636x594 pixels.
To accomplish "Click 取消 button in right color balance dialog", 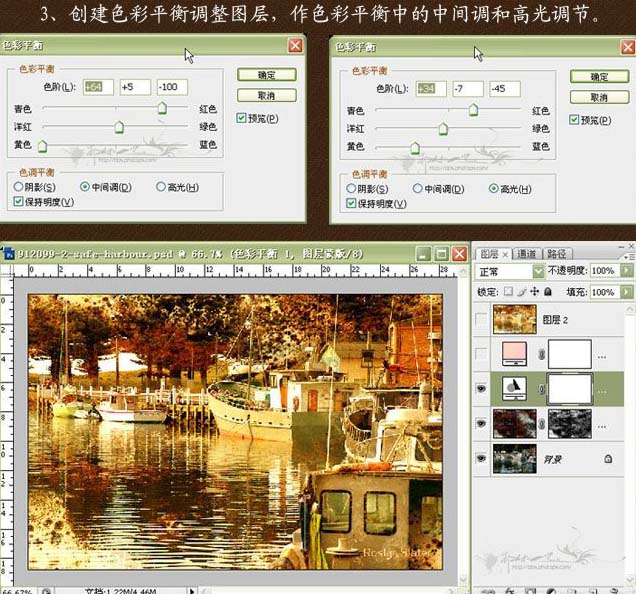I will point(599,97).
